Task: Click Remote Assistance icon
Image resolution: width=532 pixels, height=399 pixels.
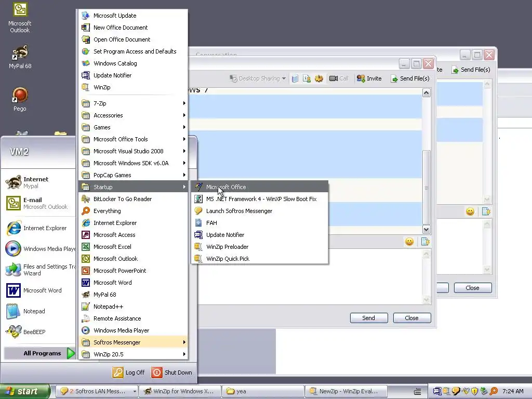Action: pyautogui.click(x=86, y=318)
